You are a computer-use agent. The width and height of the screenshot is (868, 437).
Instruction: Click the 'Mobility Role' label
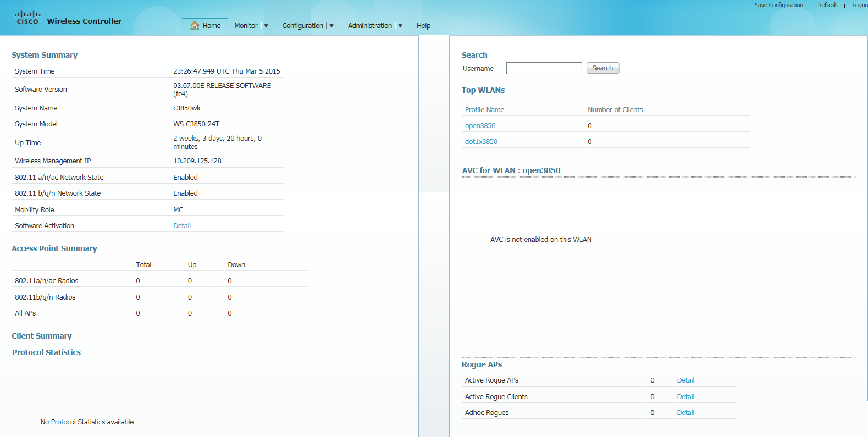coord(35,210)
